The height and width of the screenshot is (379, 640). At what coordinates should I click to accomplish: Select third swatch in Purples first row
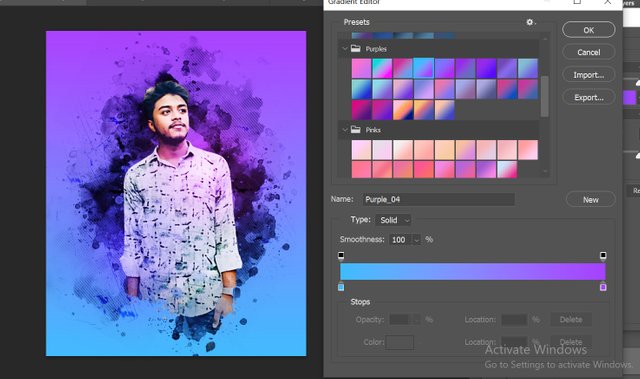(403, 68)
